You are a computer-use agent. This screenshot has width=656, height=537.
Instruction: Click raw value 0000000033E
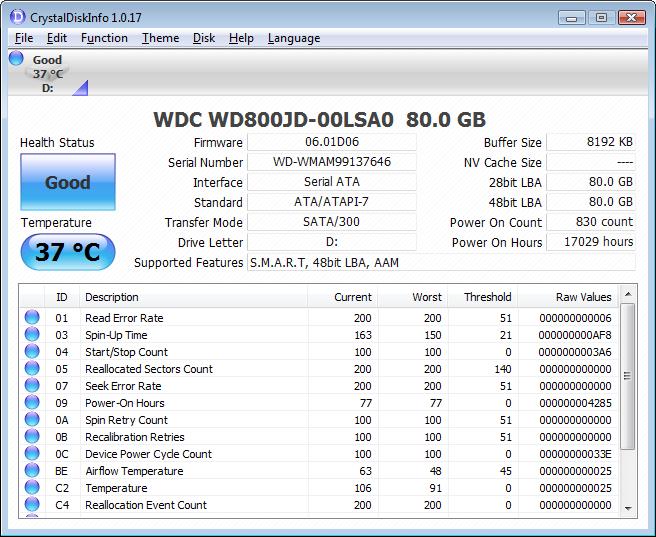575,454
